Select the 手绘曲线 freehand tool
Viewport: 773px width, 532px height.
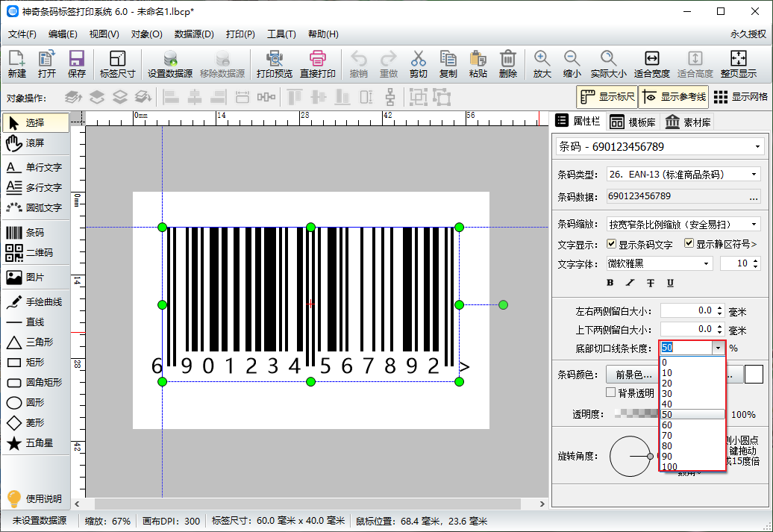(36, 301)
